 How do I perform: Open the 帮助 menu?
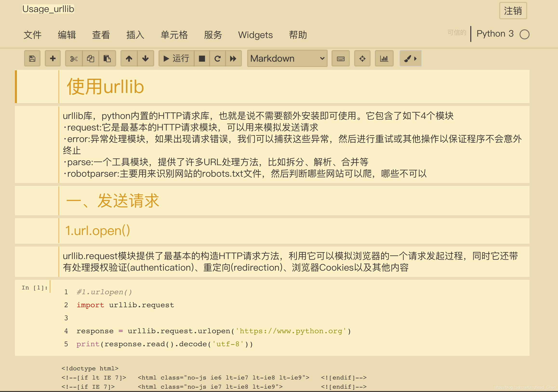click(x=298, y=35)
